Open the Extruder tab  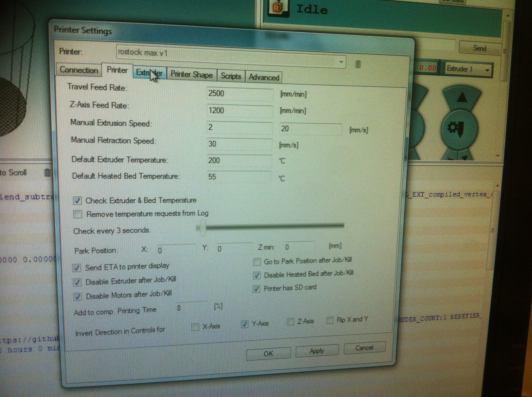click(149, 72)
